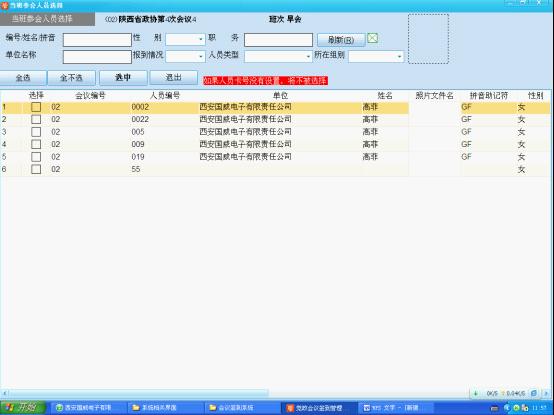
Task: Click the red warning message label
Action: click(266, 81)
